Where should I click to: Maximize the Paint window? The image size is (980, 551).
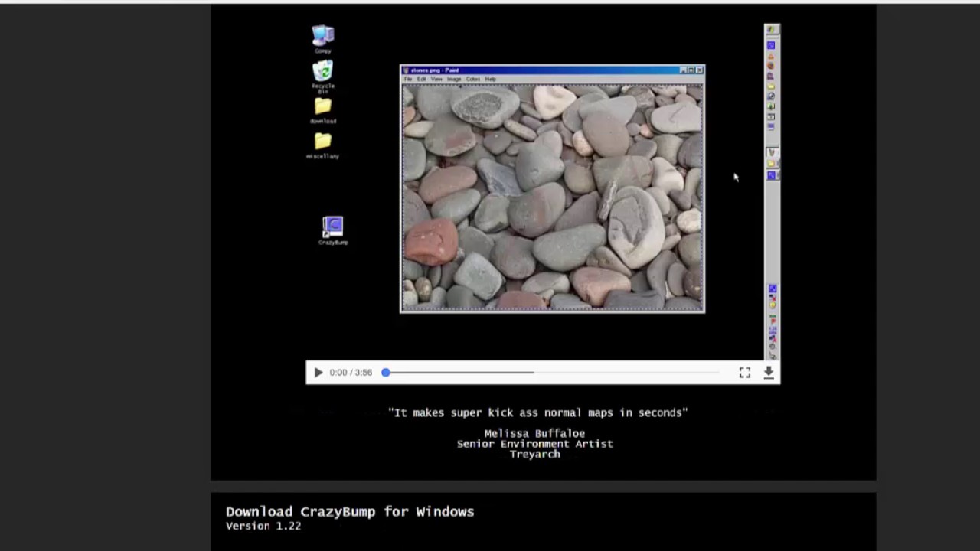click(x=691, y=70)
